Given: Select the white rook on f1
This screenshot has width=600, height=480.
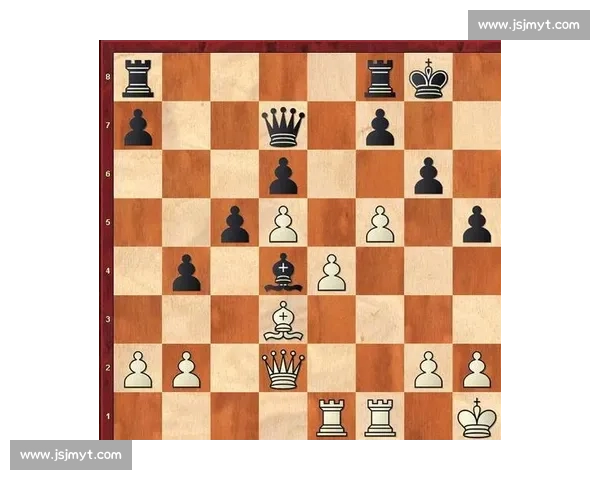Looking at the screenshot, I should click(x=380, y=418).
